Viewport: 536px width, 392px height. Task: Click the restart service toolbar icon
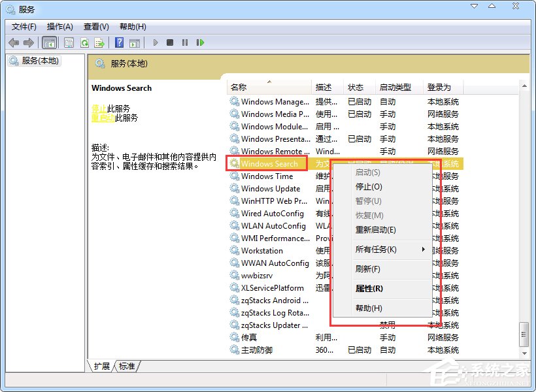200,42
